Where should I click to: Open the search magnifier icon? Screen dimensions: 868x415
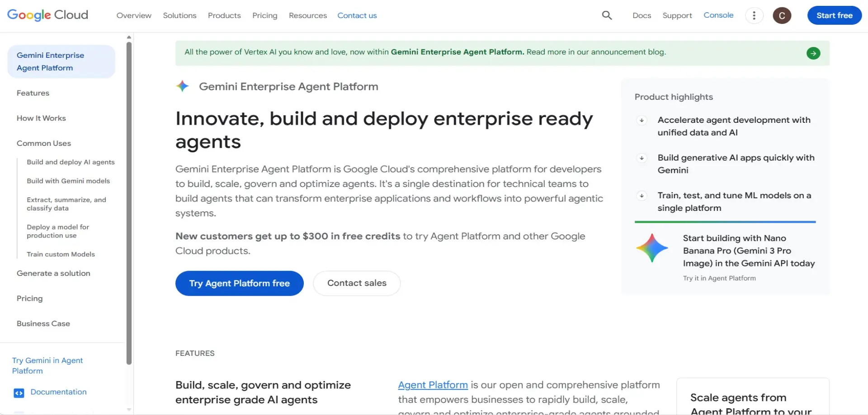607,15
